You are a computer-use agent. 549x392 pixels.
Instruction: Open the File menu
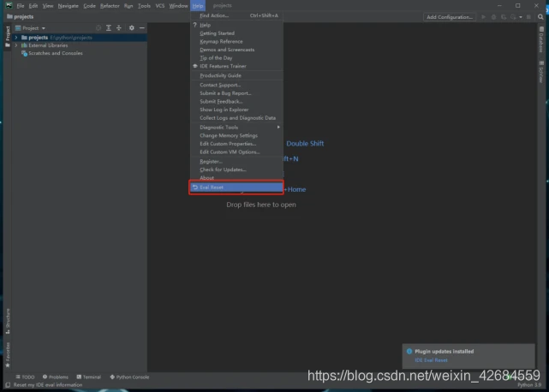pos(21,6)
